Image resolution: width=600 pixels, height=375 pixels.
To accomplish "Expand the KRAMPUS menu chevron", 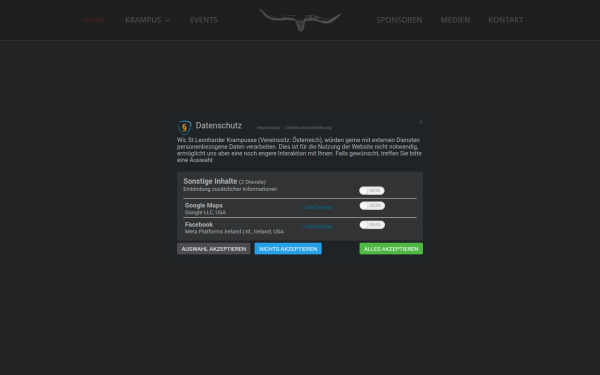I will click(x=168, y=21).
